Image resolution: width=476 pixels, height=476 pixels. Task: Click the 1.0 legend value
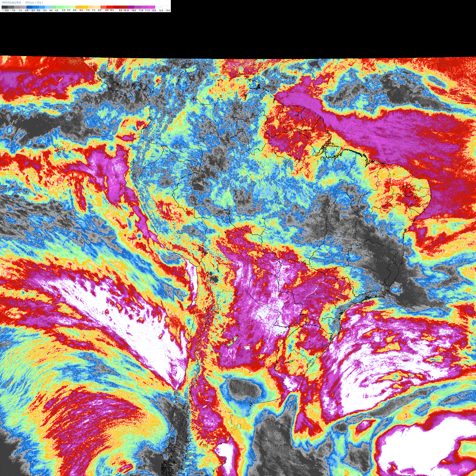13,10
